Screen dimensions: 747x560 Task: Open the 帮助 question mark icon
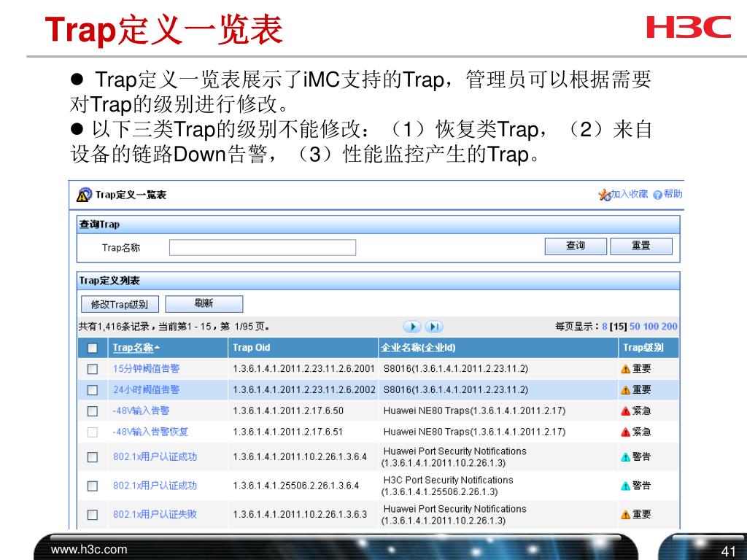click(657, 195)
